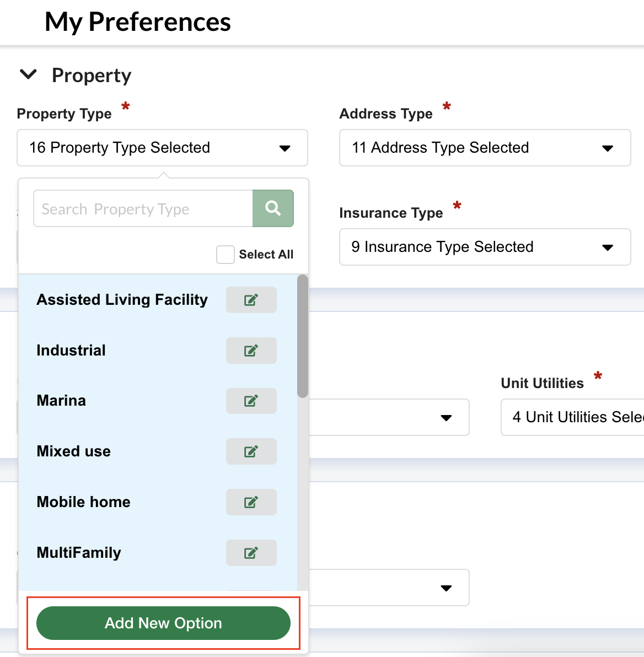The image size is (644, 657).
Task: Open dropdown left of Unit Utilities
Action: (x=389, y=417)
